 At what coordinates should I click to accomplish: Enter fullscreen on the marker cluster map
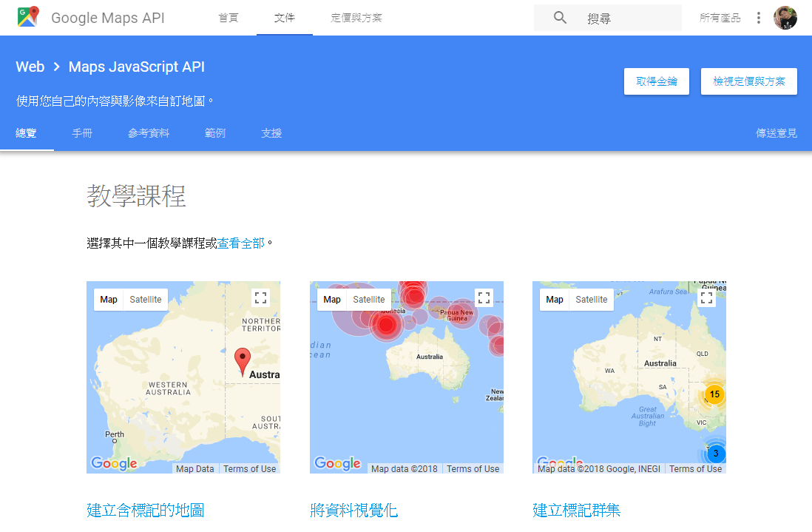(x=706, y=297)
